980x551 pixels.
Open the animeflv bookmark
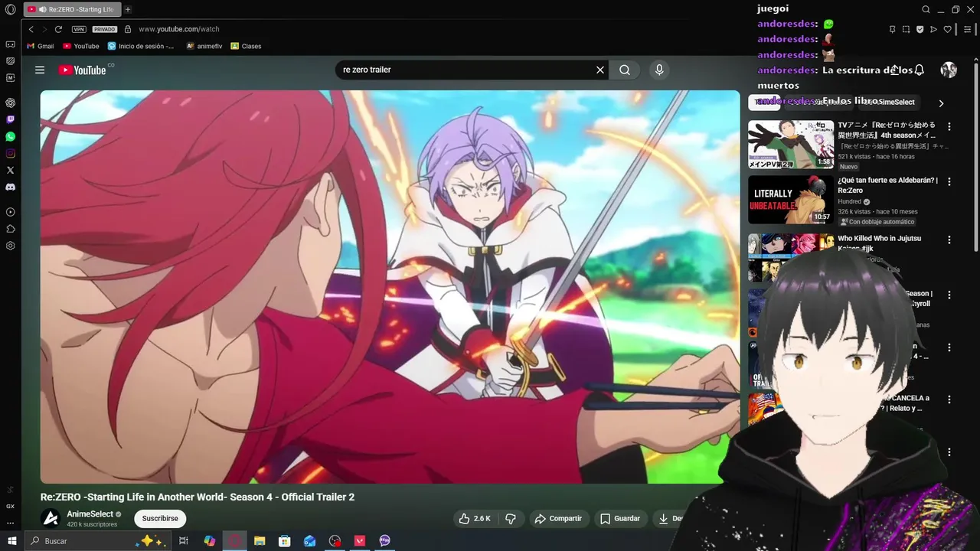(204, 46)
